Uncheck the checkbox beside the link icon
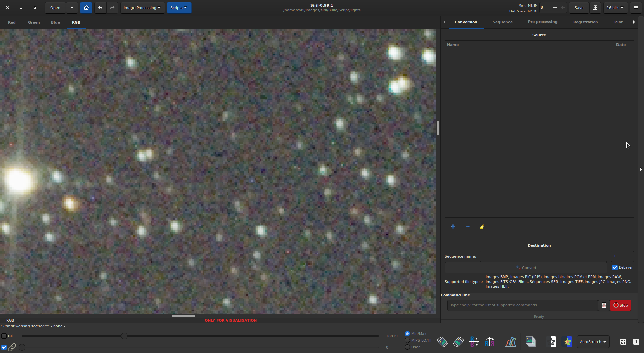The image size is (644, 353). tap(4, 347)
